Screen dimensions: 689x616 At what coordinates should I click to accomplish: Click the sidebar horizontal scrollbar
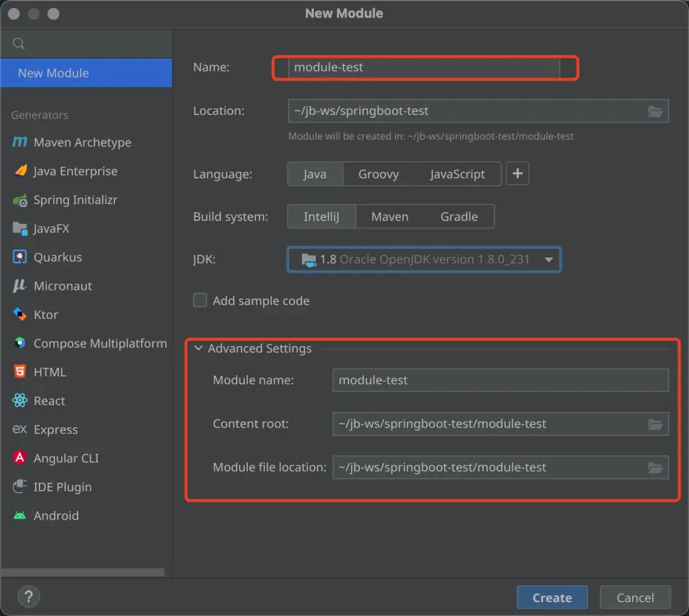pos(82,572)
